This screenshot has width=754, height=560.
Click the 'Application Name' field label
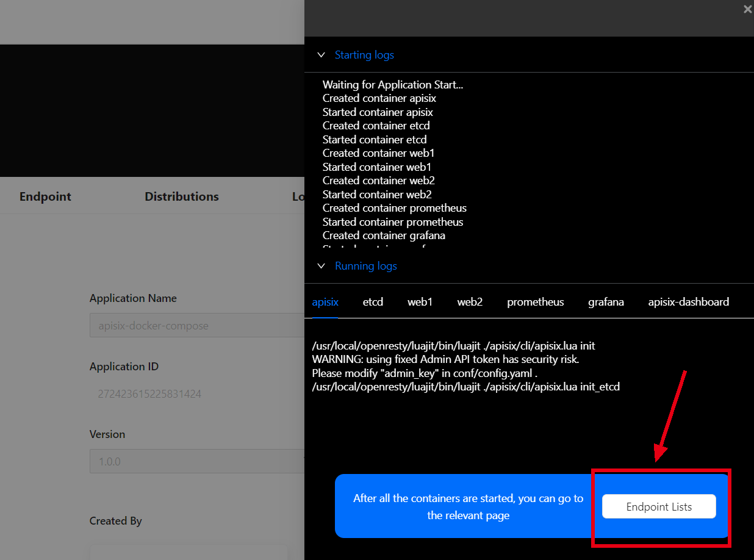click(133, 298)
